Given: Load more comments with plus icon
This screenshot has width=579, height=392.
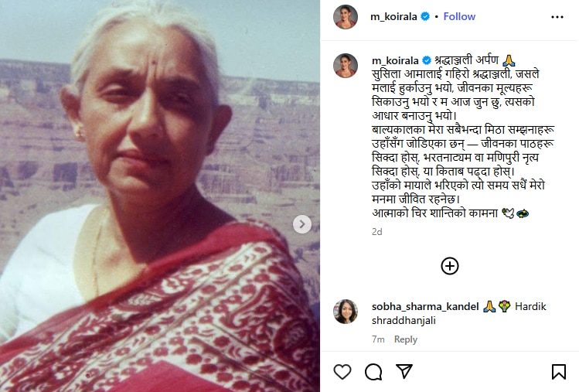Looking at the screenshot, I should tap(450, 266).
